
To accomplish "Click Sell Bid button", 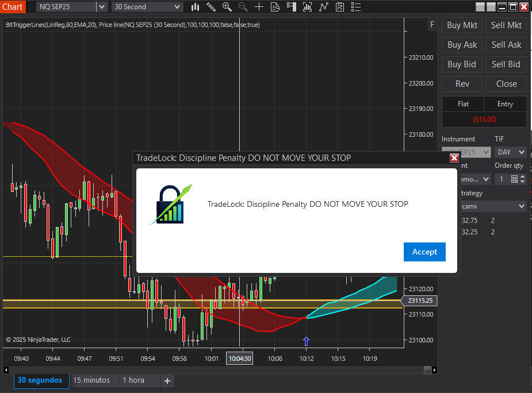I will [506, 64].
